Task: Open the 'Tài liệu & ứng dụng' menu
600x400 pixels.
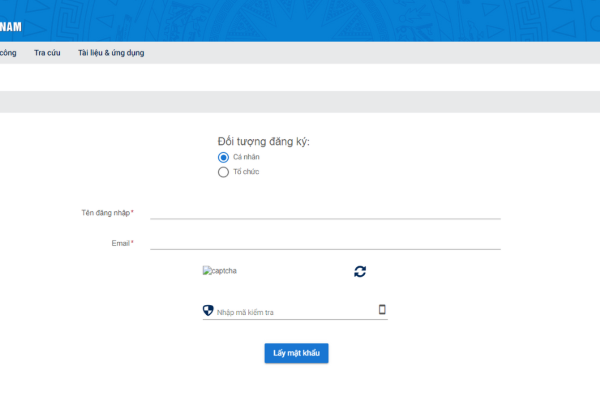Action: 111,53
